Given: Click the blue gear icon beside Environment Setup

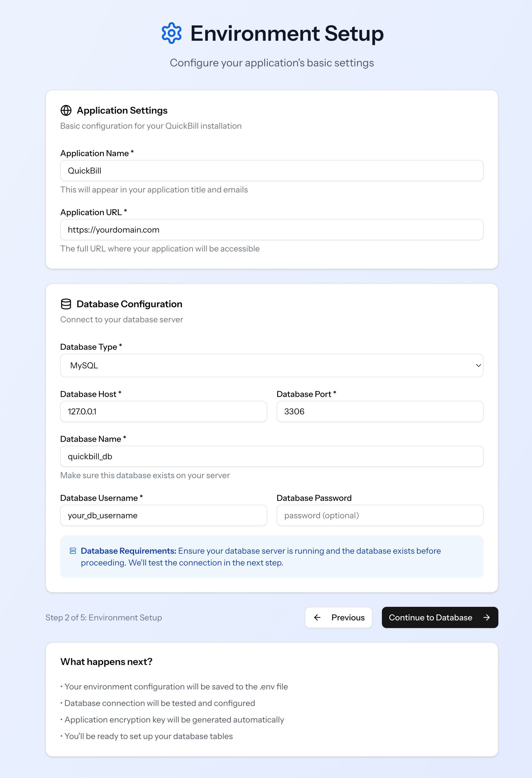Looking at the screenshot, I should tap(171, 33).
